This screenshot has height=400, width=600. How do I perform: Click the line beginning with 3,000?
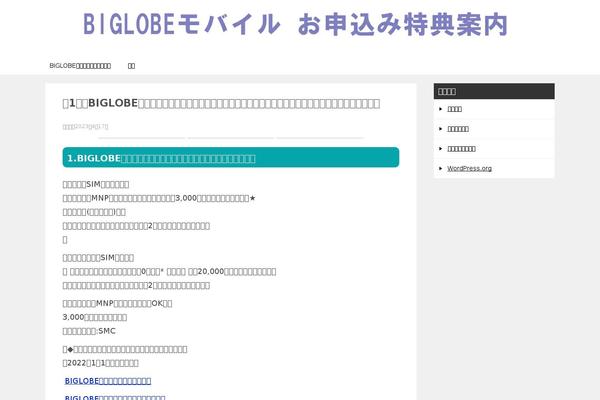click(95, 317)
